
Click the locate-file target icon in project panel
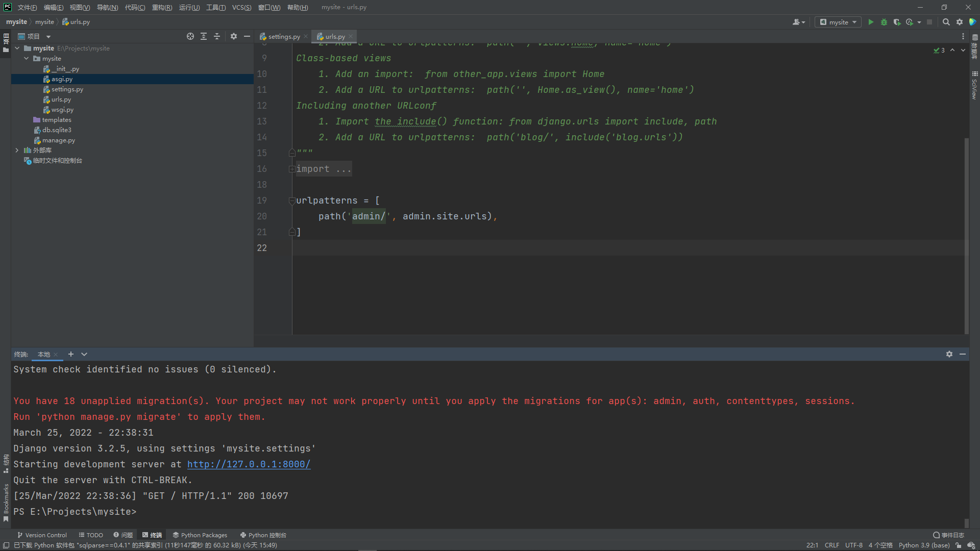(x=190, y=36)
